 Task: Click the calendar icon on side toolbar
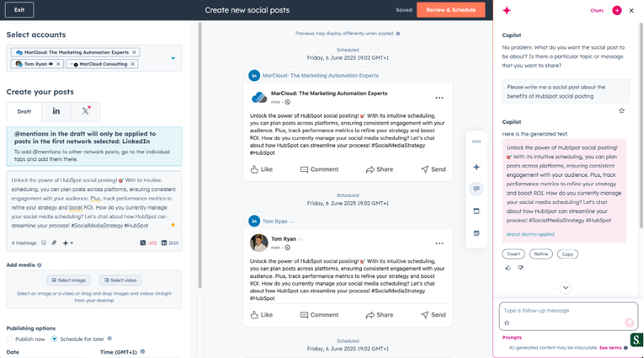[x=477, y=233]
